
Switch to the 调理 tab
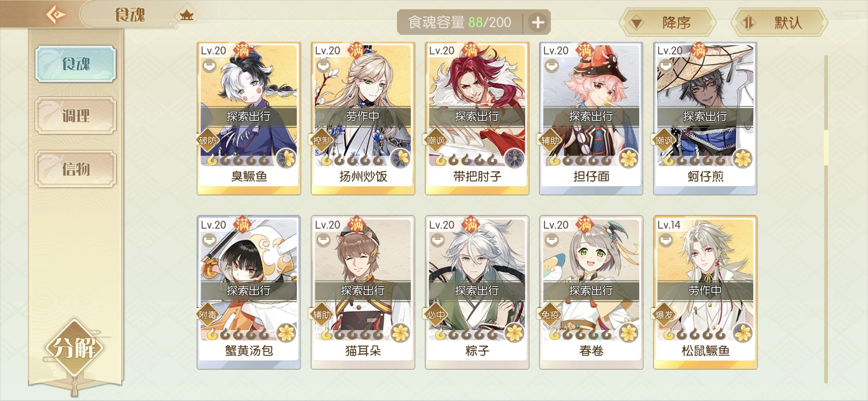76,116
